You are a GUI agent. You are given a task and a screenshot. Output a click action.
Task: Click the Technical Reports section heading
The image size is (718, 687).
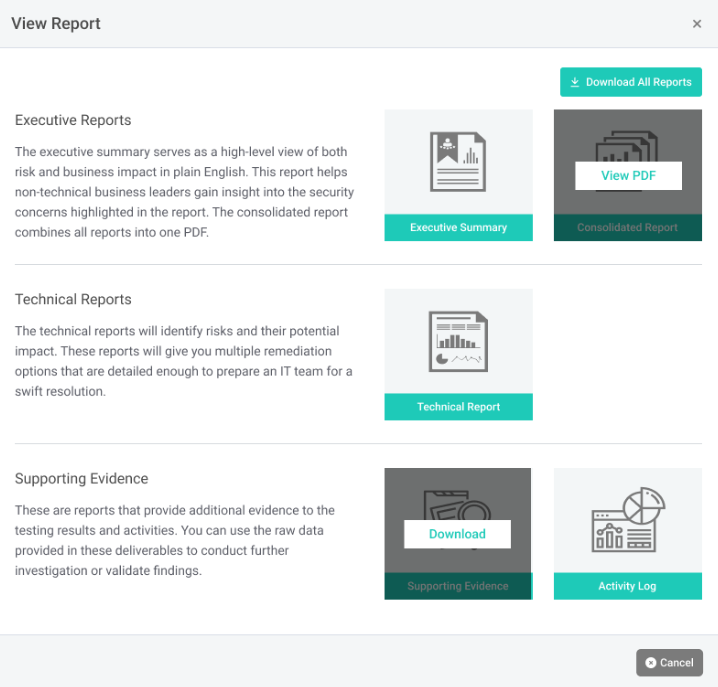pos(73,299)
